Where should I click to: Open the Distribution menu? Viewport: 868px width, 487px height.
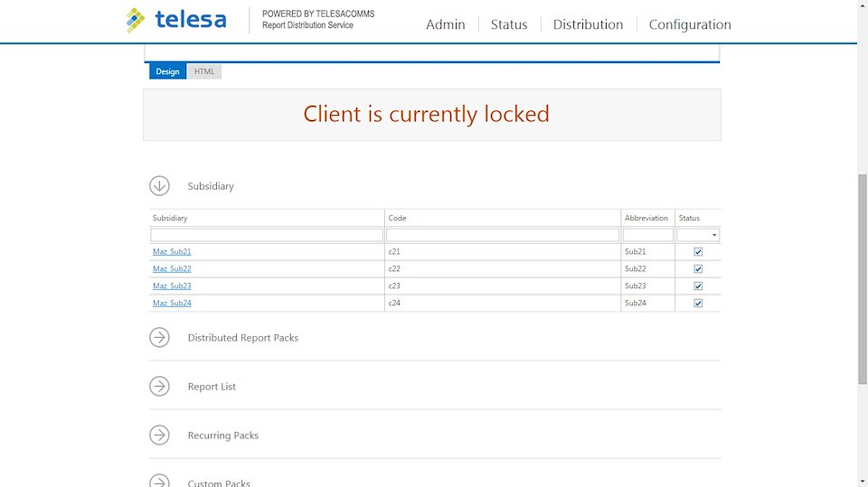point(588,24)
